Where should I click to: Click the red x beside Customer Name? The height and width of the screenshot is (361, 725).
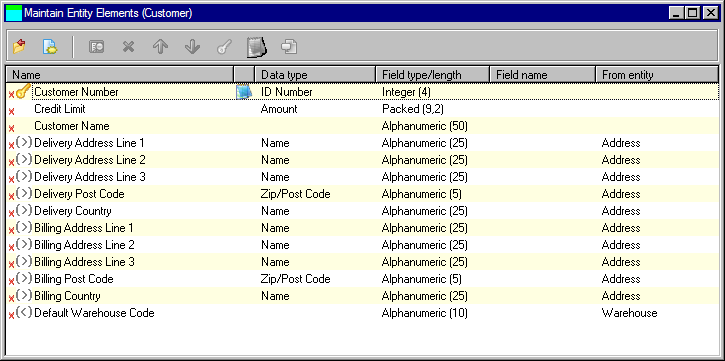12,128
